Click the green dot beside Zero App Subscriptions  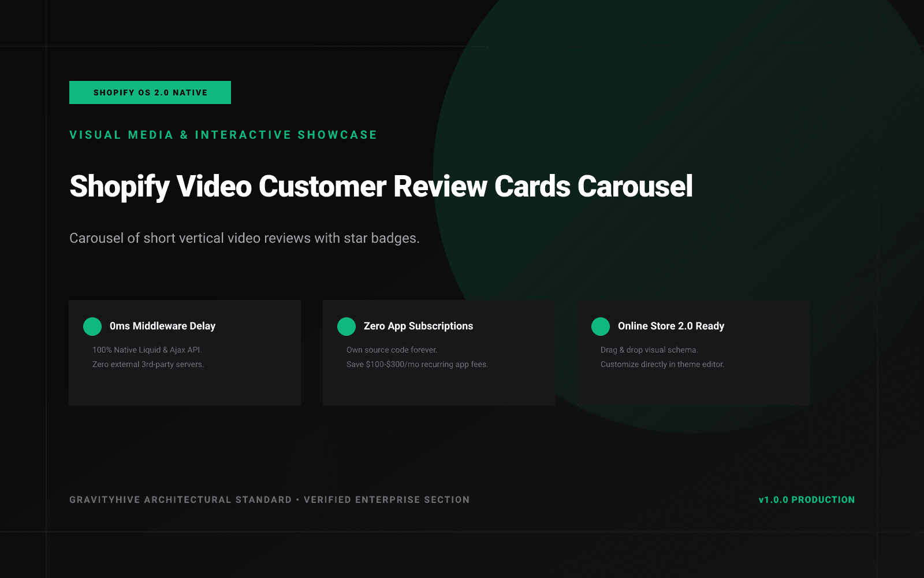click(x=346, y=327)
